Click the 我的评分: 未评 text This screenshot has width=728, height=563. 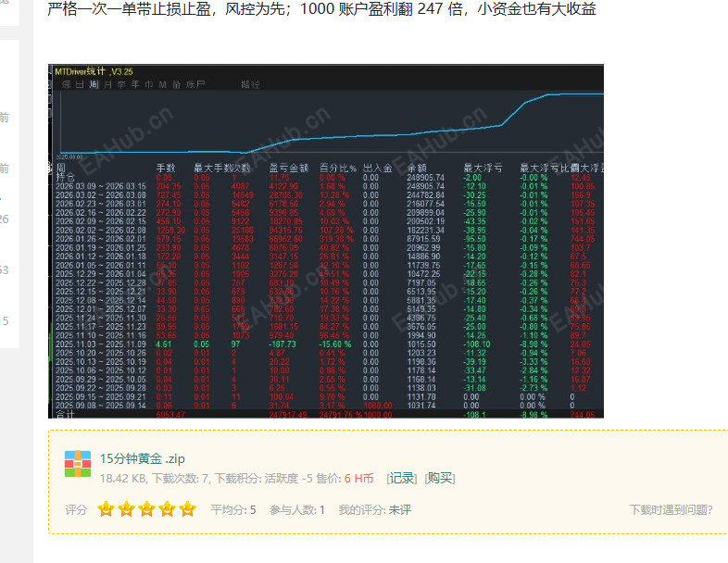(x=375, y=509)
